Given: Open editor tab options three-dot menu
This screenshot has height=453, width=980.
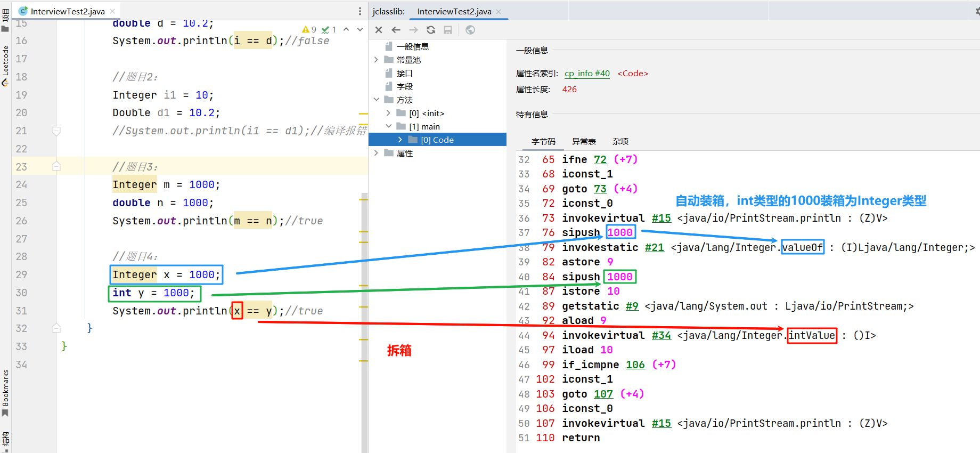Looking at the screenshot, I should point(360,11).
